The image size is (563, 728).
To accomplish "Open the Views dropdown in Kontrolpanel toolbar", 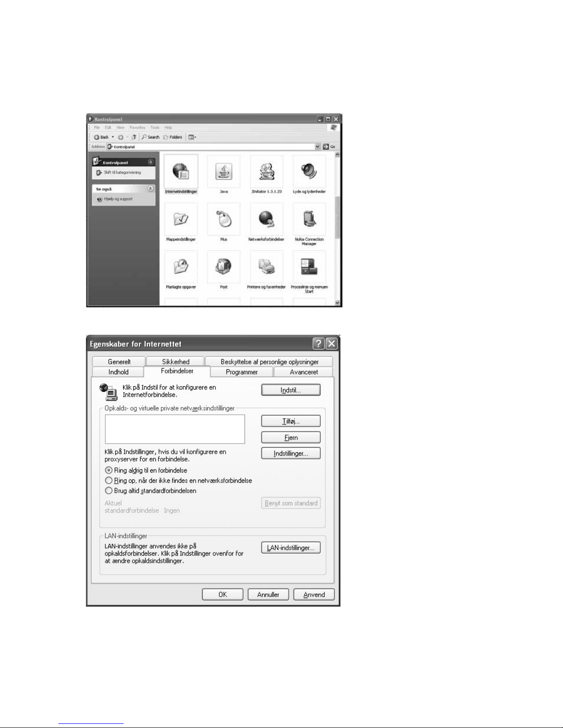I will click(x=192, y=137).
